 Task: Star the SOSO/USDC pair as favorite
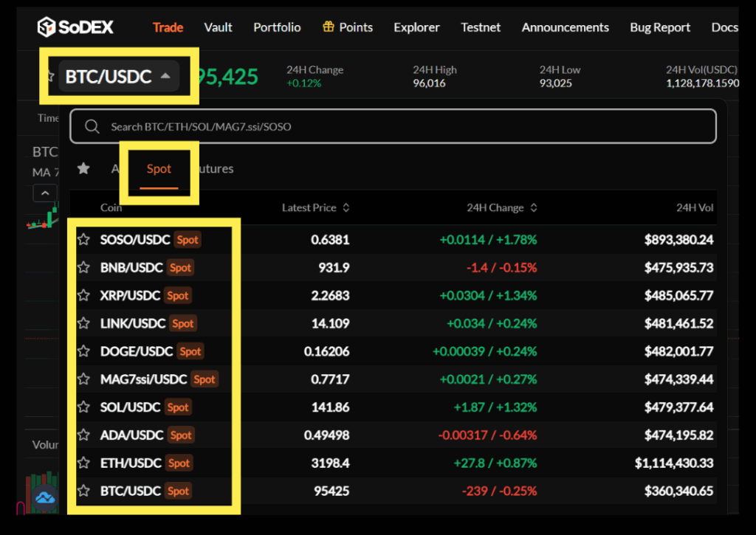pyautogui.click(x=84, y=240)
